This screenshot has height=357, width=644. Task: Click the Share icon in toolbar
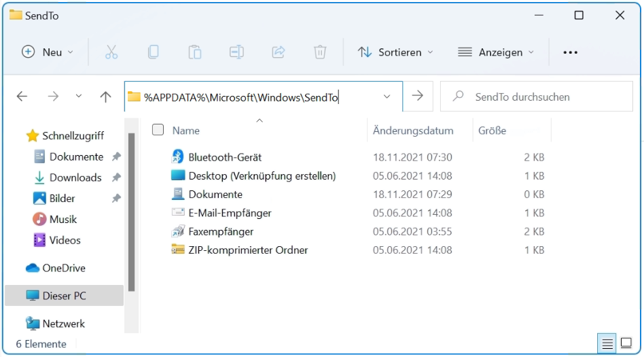279,52
